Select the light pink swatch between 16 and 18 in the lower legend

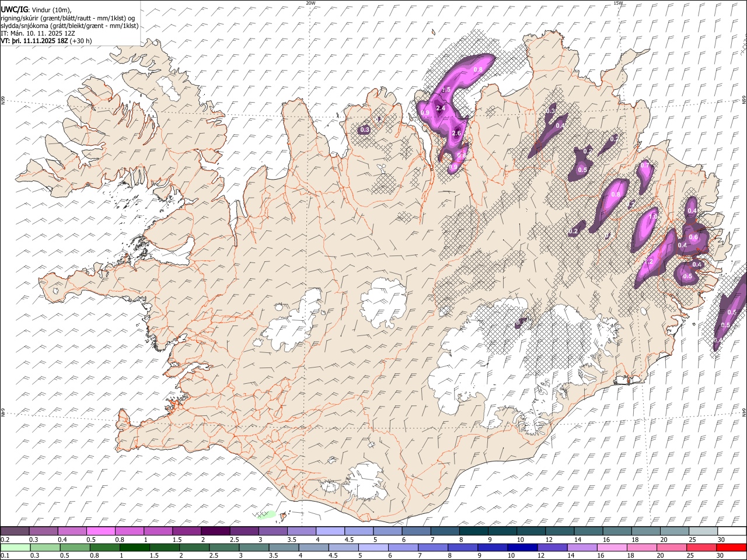[612, 547]
